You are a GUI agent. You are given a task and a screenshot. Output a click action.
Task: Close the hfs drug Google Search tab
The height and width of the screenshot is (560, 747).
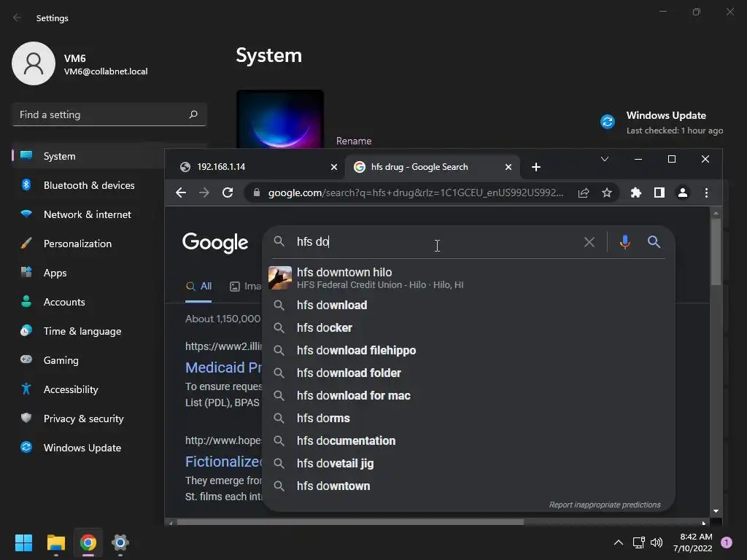(x=508, y=167)
